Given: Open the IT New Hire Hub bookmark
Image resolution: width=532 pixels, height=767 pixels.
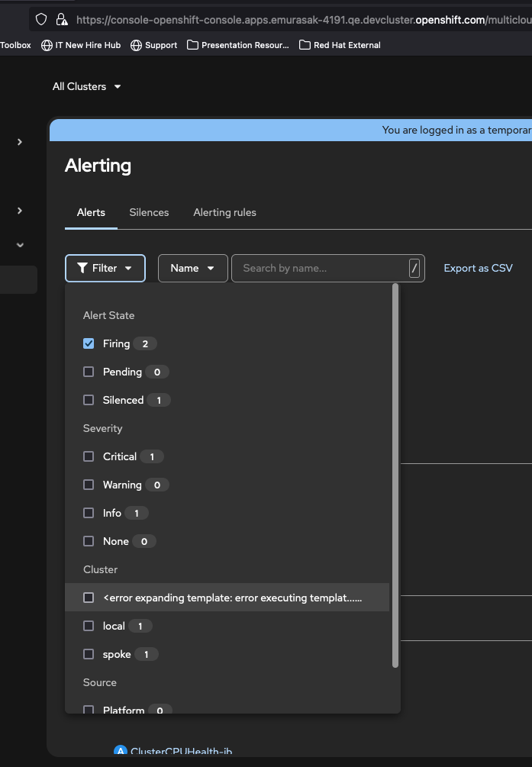Looking at the screenshot, I should (81, 45).
